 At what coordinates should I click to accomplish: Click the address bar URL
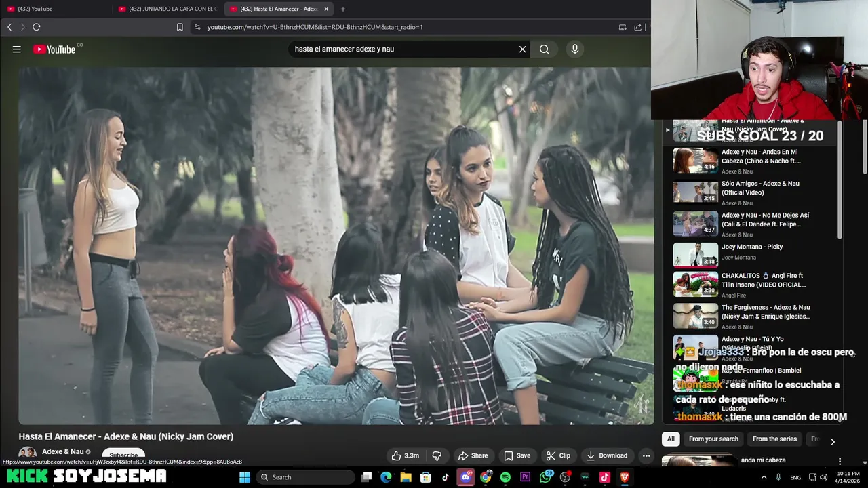tap(315, 27)
